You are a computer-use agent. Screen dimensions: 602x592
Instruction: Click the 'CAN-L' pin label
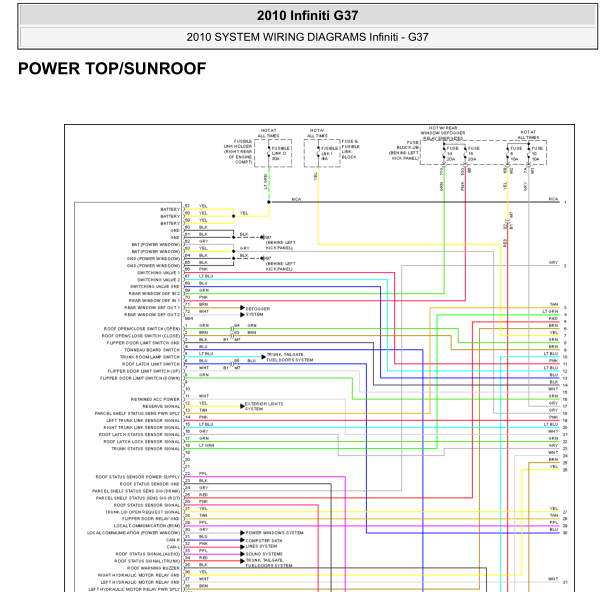tap(173, 547)
